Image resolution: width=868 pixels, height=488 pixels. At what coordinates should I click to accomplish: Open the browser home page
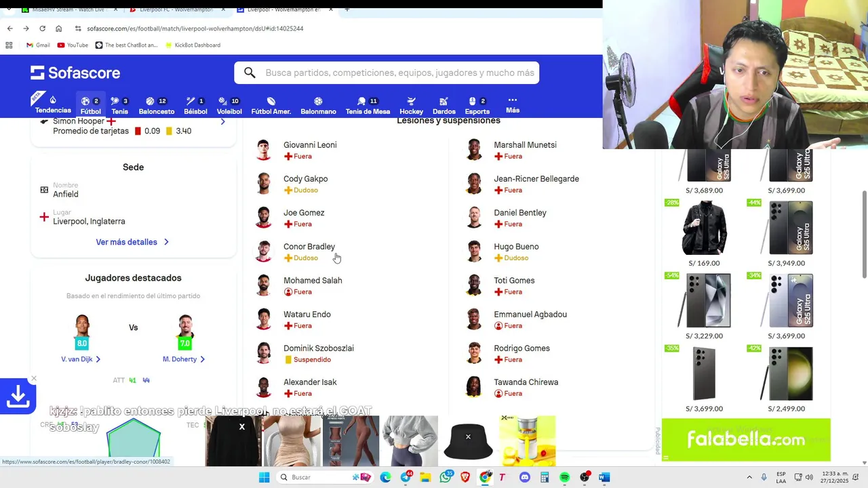coord(58,28)
